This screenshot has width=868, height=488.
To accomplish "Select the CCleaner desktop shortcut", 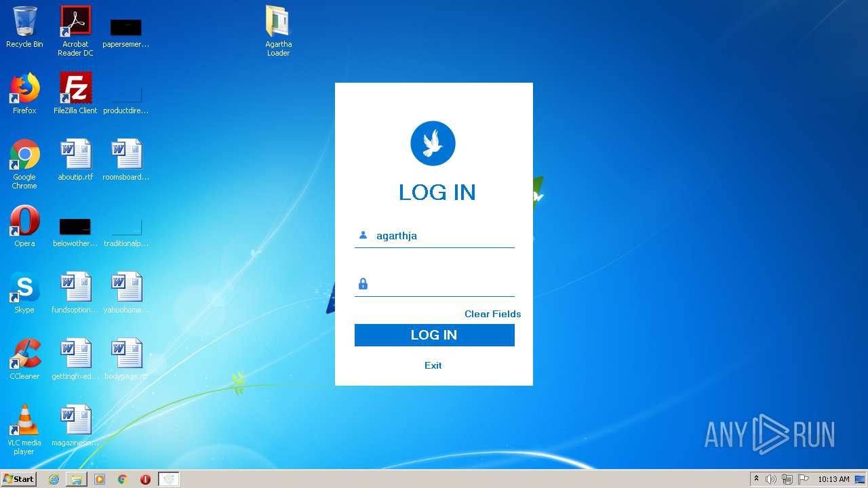I will tap(24, 359).
